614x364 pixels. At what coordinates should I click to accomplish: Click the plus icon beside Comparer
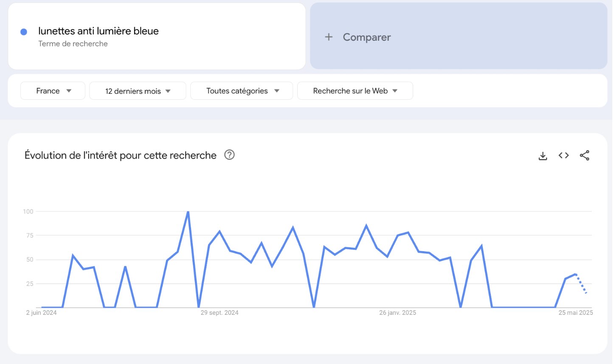329,37
